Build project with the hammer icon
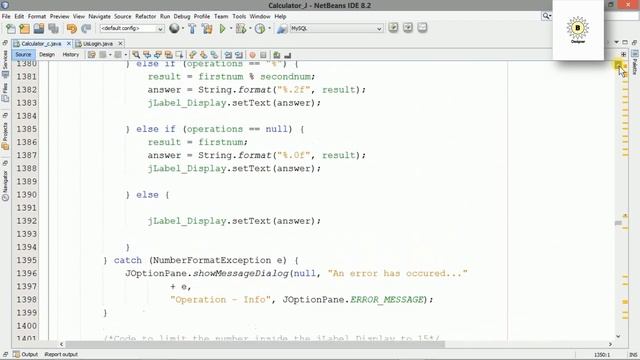This screenshot has height=360, width=640. pos(192,29)
